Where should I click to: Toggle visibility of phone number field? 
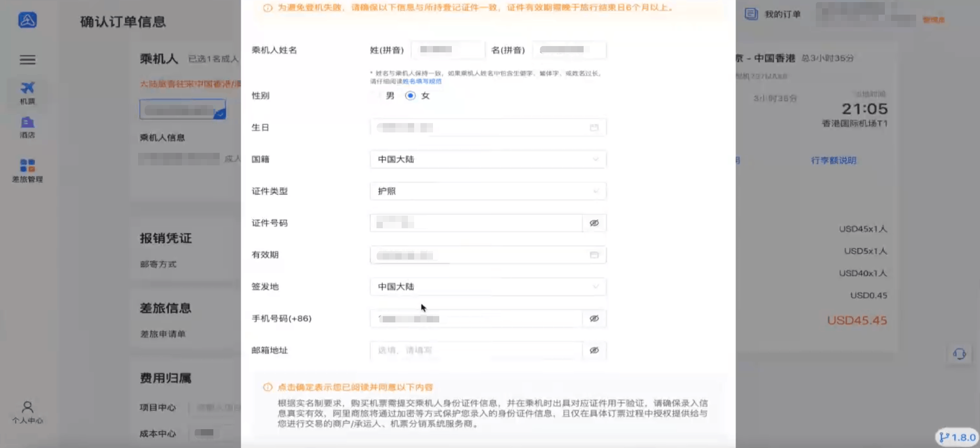pos(594,319)
